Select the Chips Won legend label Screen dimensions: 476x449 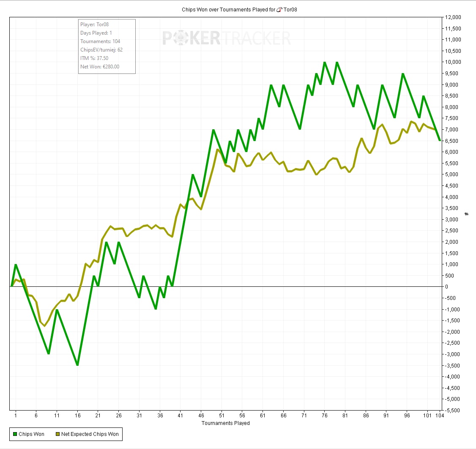click(x=31, y=434)
